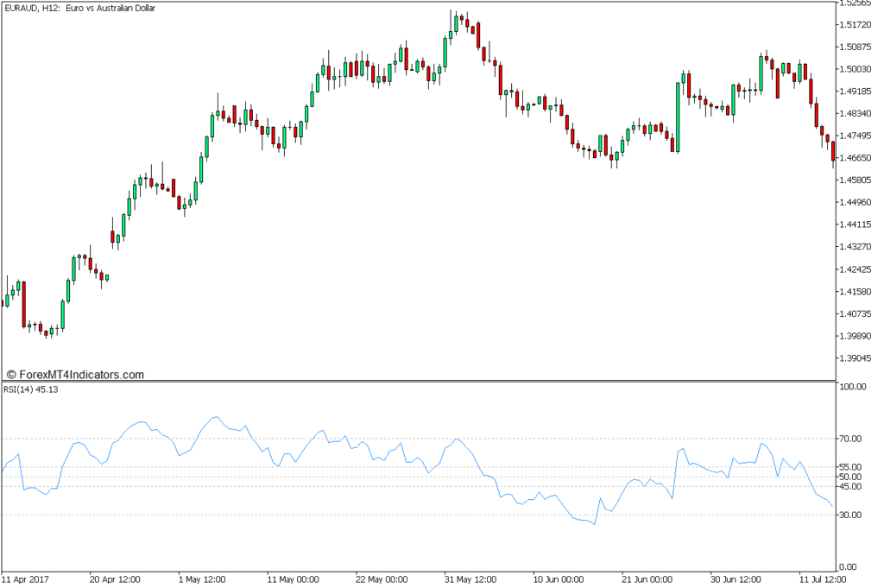The height and width of the screenshot is (588, 884).
Task: Select the RSI 70.00 overbought level label
Action: pos(853,439)
